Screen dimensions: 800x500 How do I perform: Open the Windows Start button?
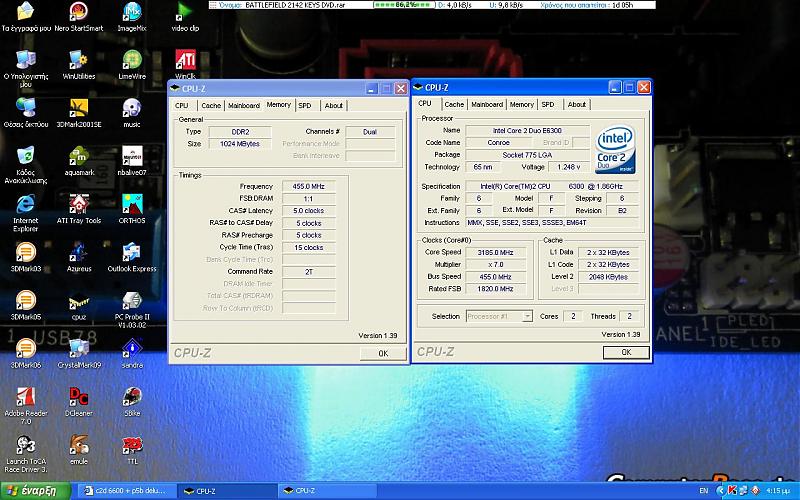(x=36, y=491)
